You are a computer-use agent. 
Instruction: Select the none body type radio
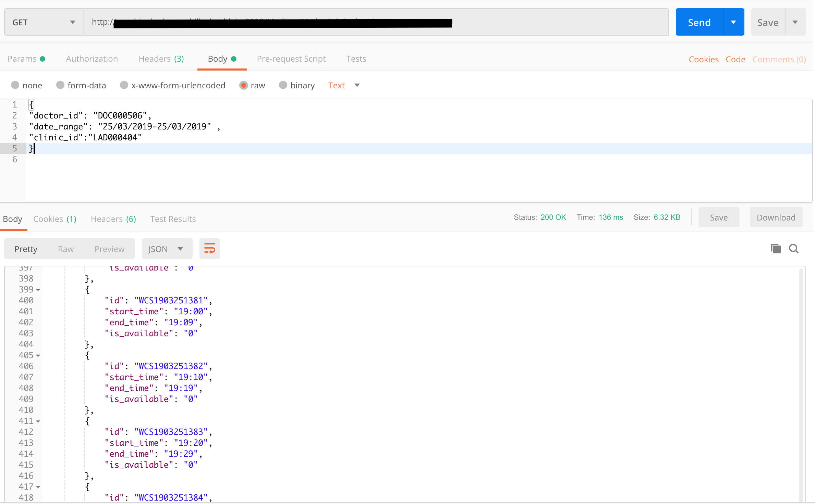click(x=15, y=85)
